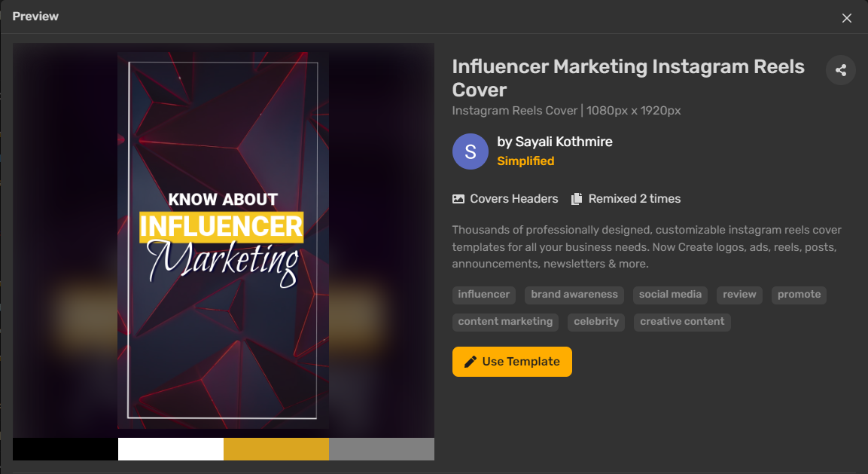Viewport: 868px width, 474px height.
Task: Click the template description paragraph
Action: point(647,246)
